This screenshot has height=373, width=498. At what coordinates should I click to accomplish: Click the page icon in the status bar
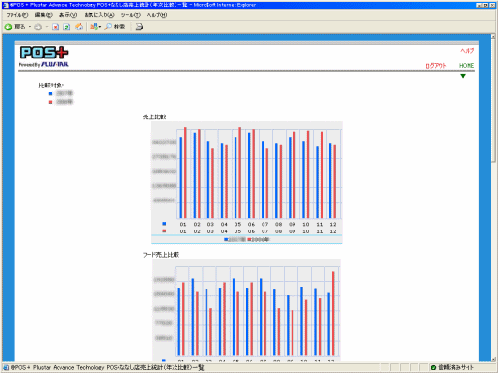(6, 367)
